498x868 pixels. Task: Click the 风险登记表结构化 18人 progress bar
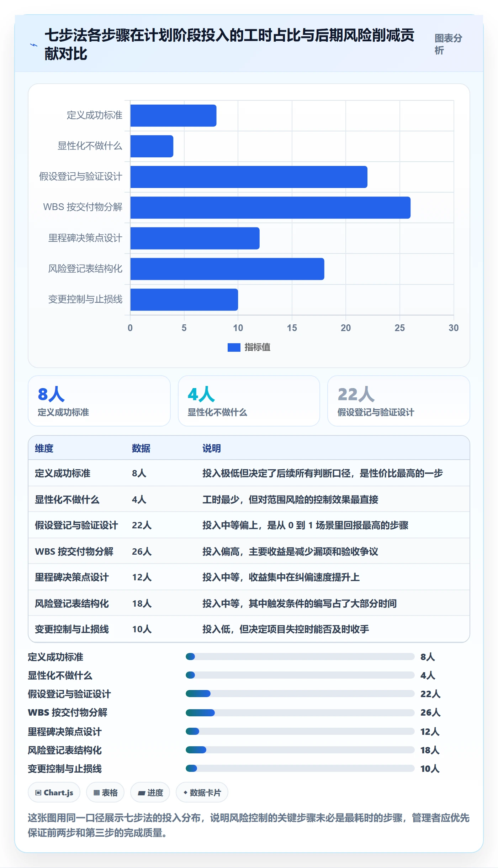[x=300, y=750]
